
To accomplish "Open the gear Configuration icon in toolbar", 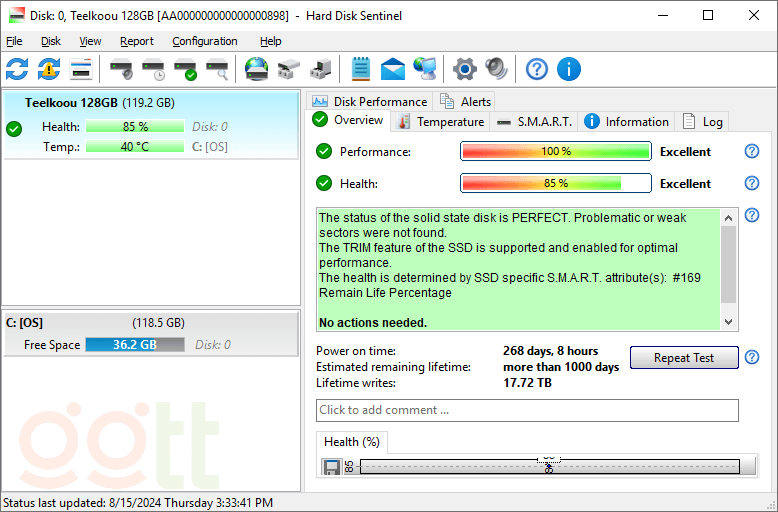I will pos(464,69).
